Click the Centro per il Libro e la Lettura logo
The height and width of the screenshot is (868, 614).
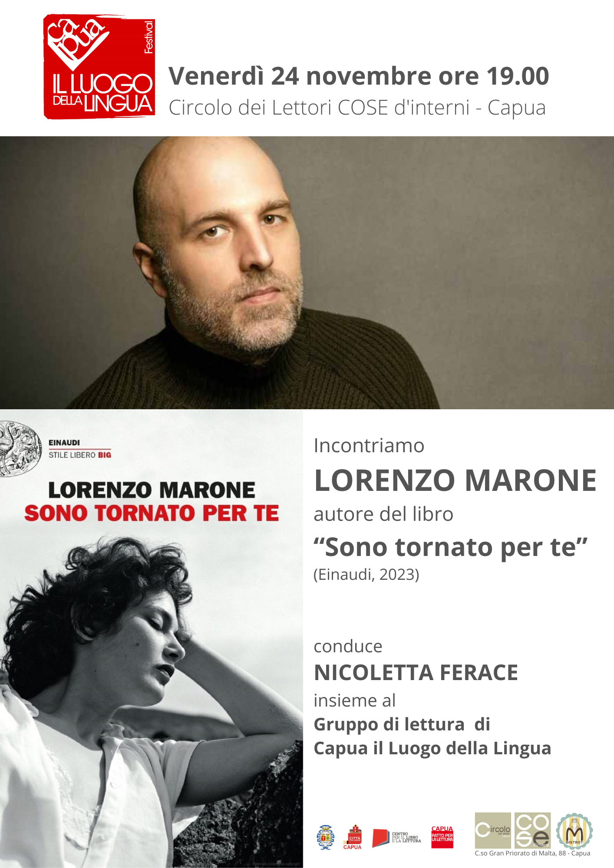pos(396,838)
